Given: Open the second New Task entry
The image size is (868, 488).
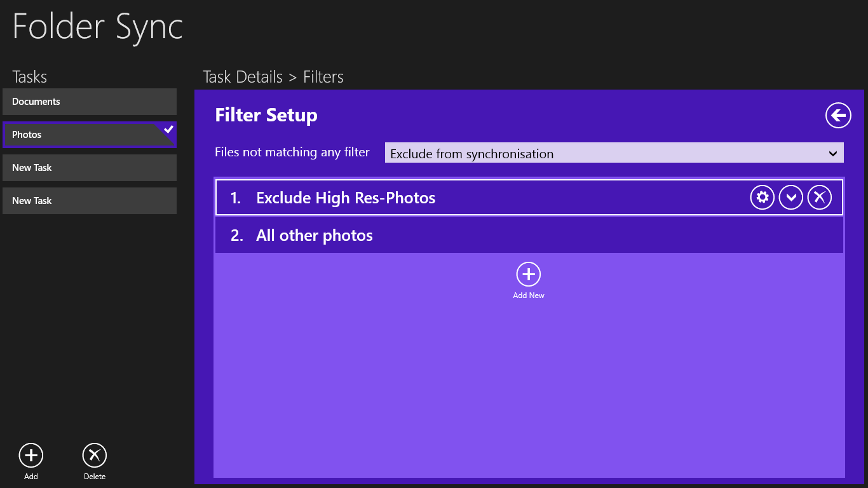Looking at the screenshot, I should pos(89,201).
